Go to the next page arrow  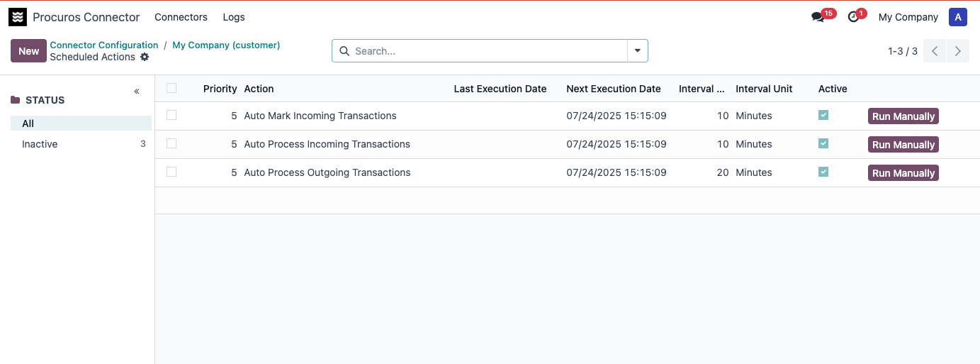(x=958, y=51)
